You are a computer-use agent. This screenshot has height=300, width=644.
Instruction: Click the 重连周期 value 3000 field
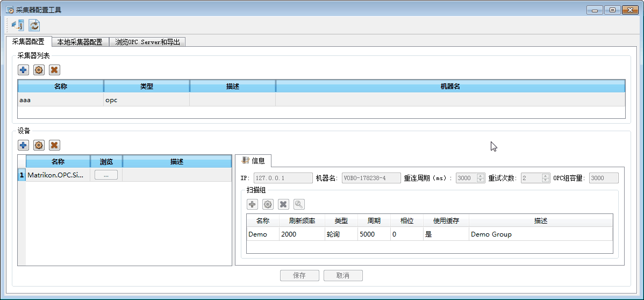point(467,178)
